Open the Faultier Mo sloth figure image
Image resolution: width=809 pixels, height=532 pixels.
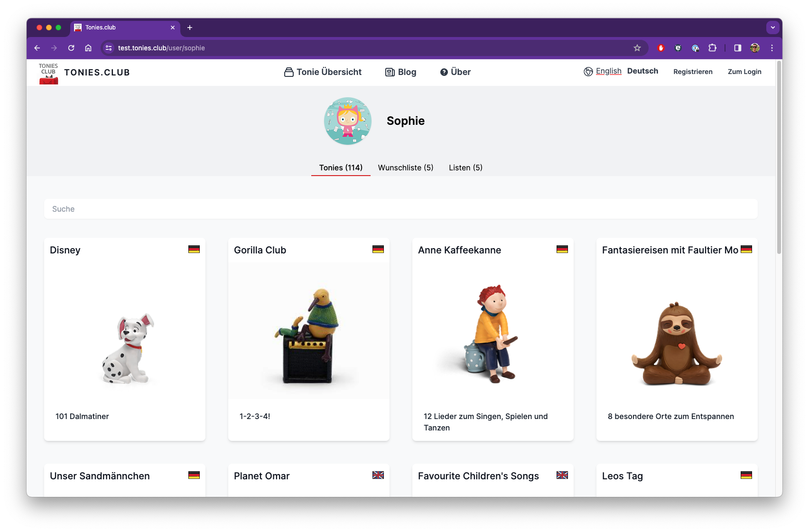tap(677, 331)
